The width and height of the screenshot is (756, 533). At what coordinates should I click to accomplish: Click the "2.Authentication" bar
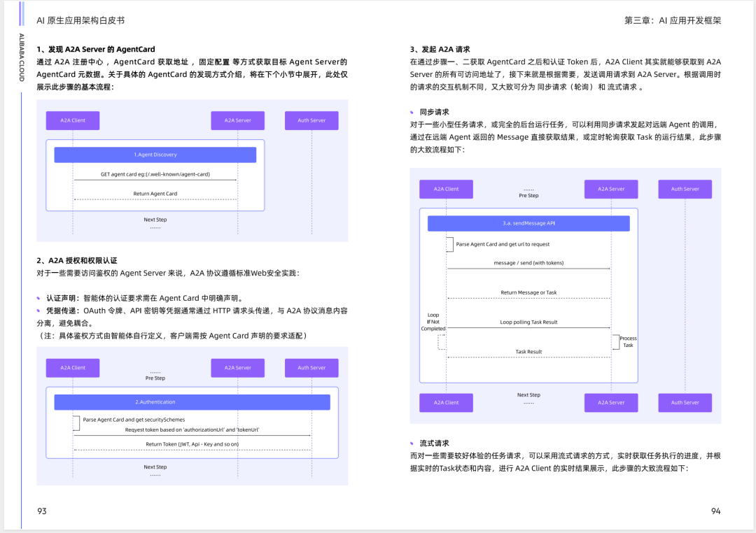click(x=192, y=402)
